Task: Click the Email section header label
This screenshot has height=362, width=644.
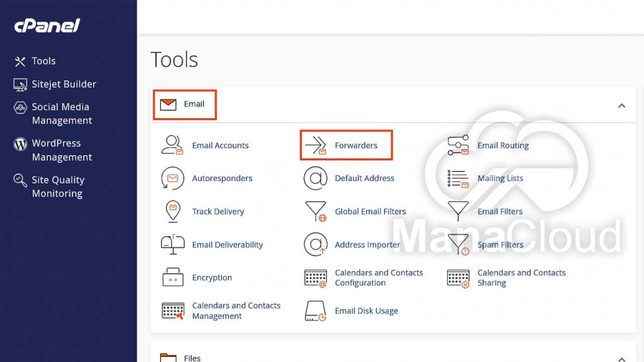Action: [194, 104]
